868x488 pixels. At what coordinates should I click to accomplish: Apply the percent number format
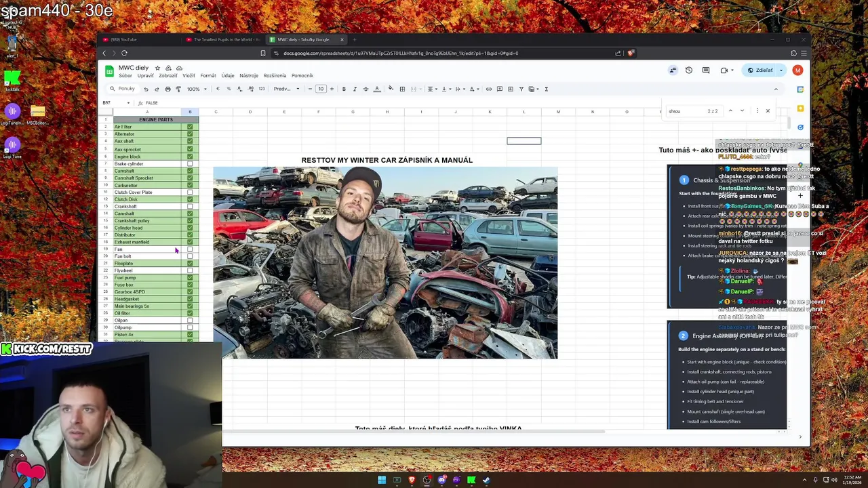click(x=229, y=89)
